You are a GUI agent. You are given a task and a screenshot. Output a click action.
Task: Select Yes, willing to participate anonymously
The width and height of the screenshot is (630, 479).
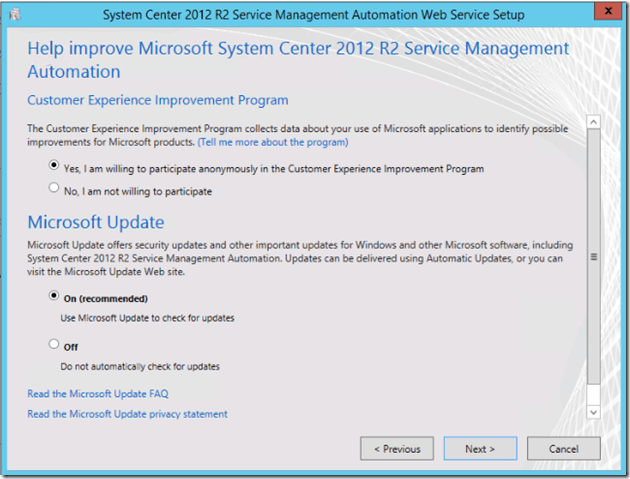click(53, 167)
